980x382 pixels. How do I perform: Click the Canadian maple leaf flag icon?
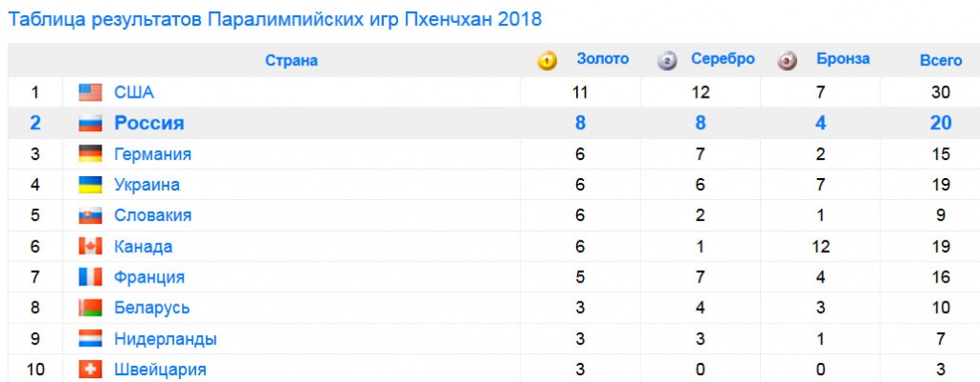tap(90, 246)
